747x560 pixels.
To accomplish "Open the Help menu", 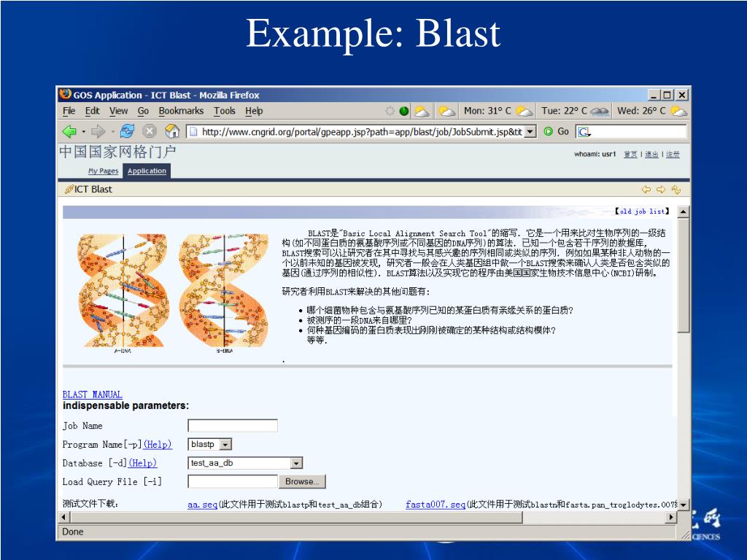I will [x=254, y=111].
